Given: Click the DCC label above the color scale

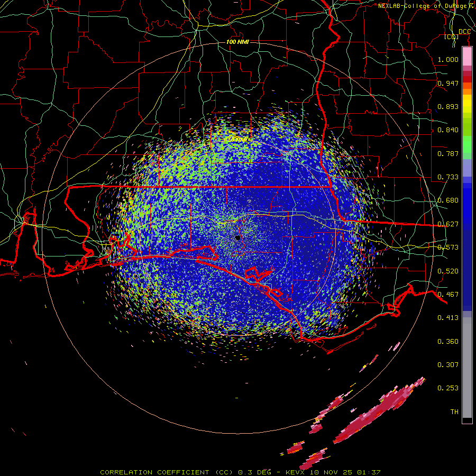Looking at the screenshot, I should click(464, 32).
